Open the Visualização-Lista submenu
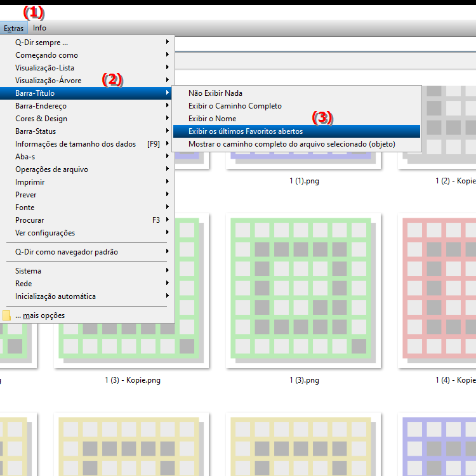Viewport: 476px width, 476px height. pos(87,68)
